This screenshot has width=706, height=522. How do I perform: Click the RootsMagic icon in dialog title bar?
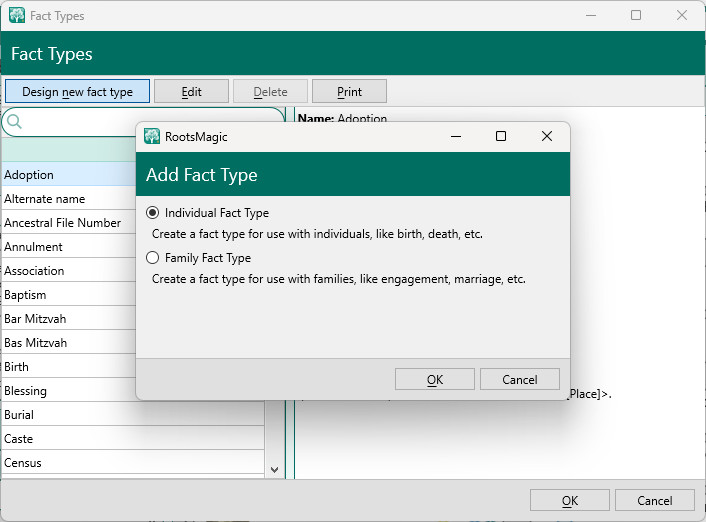click(152, 137)
